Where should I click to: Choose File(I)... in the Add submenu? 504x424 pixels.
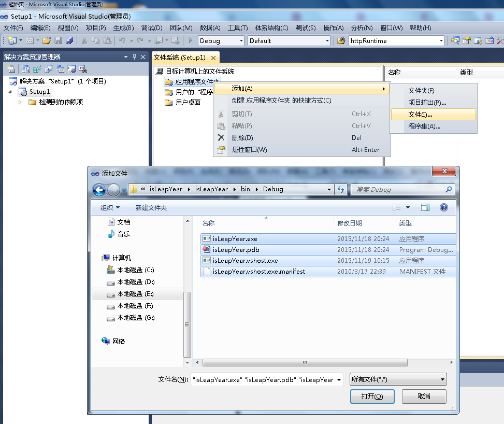tap(434, 114)
